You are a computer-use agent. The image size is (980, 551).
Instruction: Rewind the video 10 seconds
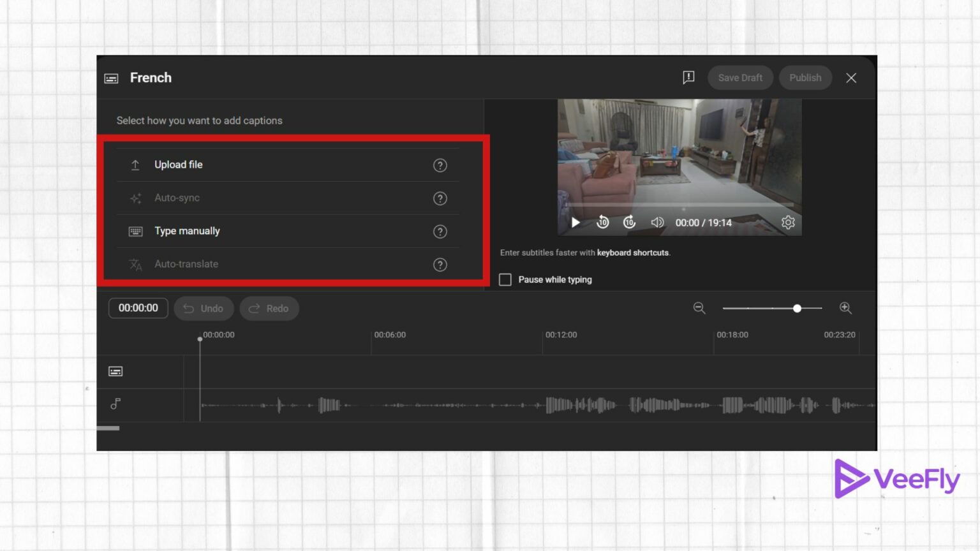click(x=602, y=223)
